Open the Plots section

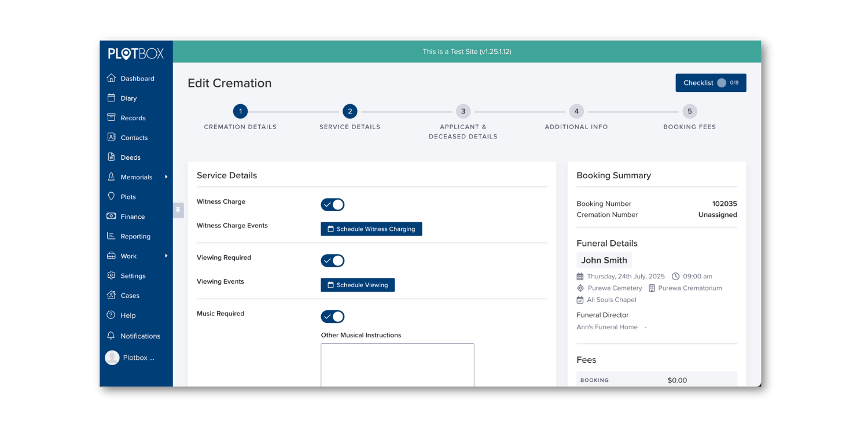click(x=128, y=196)
